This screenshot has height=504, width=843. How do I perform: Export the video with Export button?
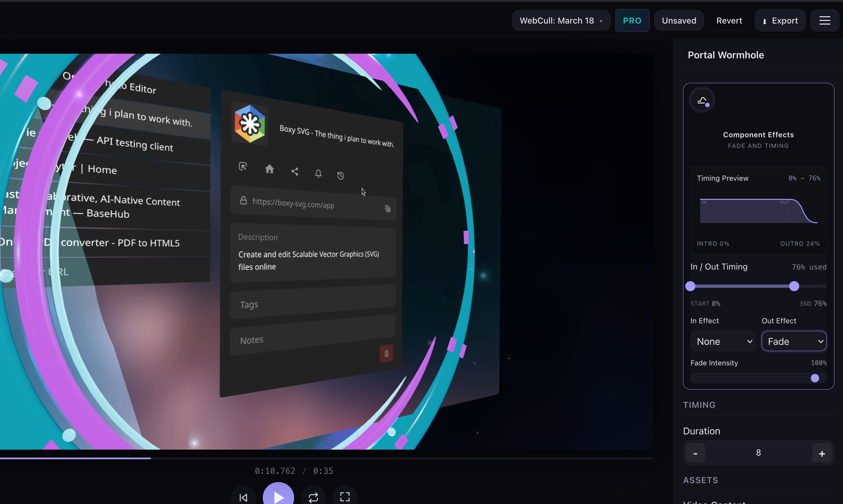[780, 20]
